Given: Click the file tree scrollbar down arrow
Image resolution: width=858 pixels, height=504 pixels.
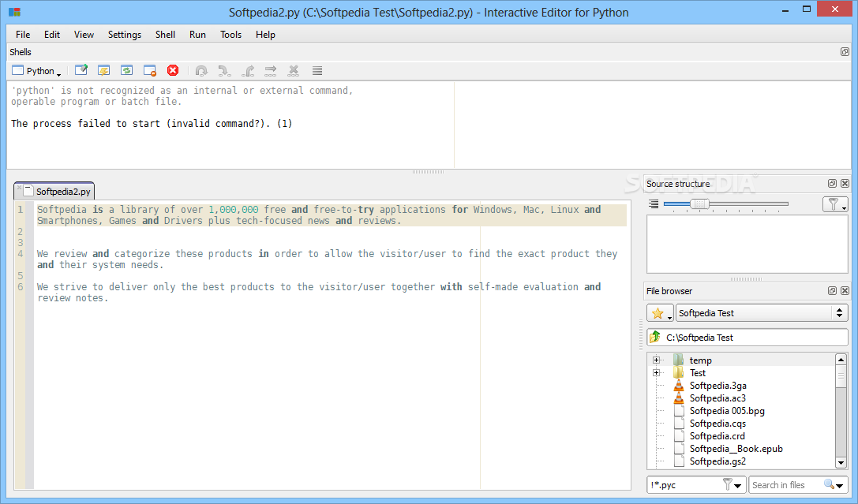Looking at the screenshot, I should 841,463.
